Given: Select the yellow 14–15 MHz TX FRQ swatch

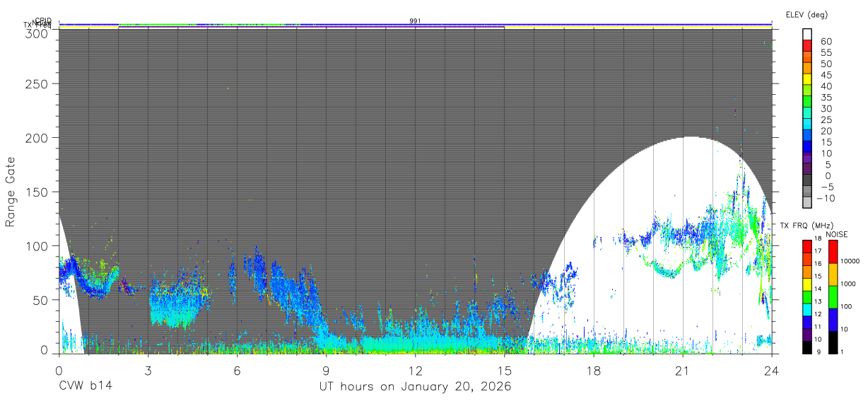Looking at the screenshot, I should click(x=807, y=284).
